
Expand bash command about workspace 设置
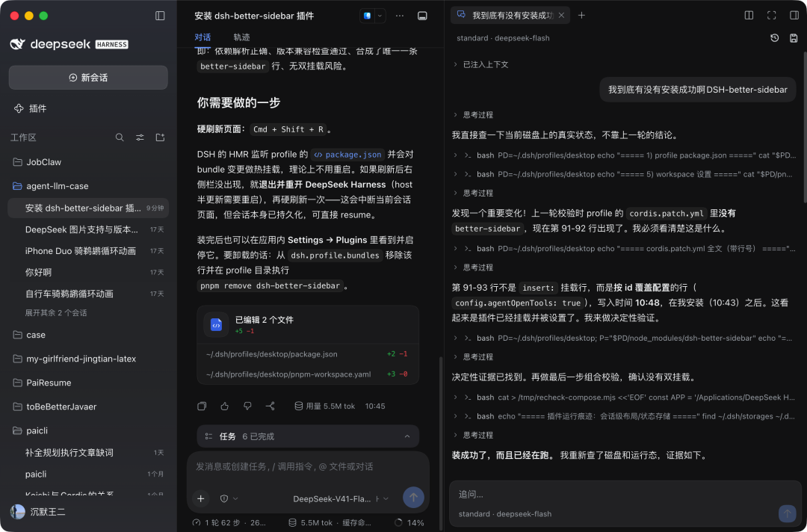[624, 174]
